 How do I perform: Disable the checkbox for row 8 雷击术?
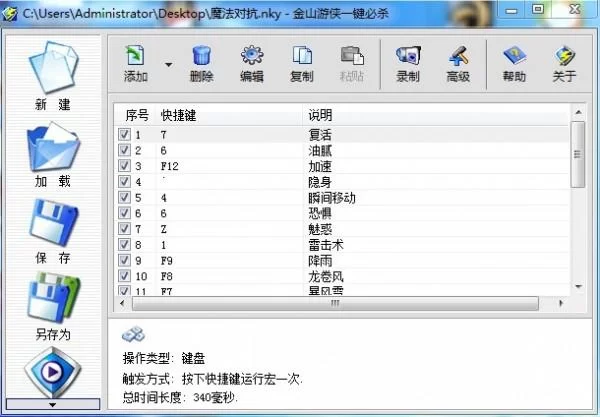pyautogui.click(x=124, y=244)
